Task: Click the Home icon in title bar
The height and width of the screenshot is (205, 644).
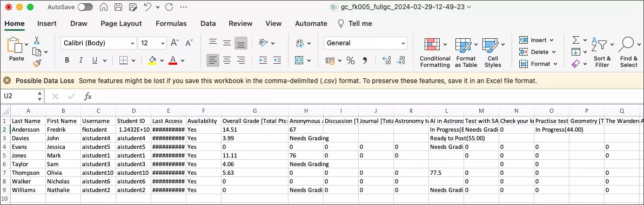Action: pos(104,7)
